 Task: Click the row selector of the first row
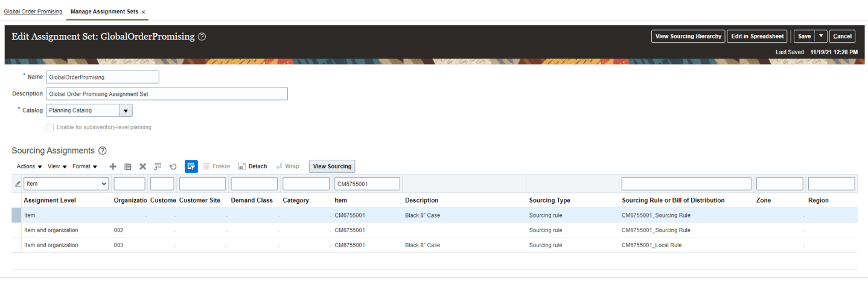[16, 215]
